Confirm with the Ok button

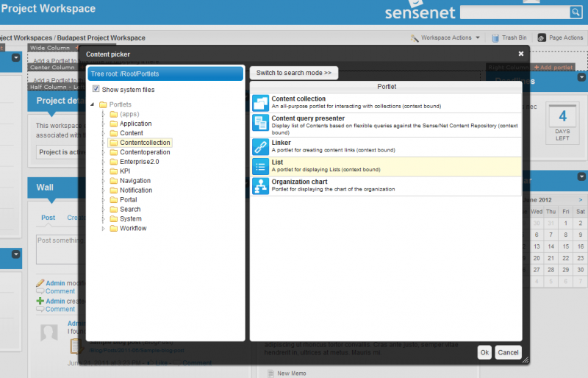click(484, 352)
